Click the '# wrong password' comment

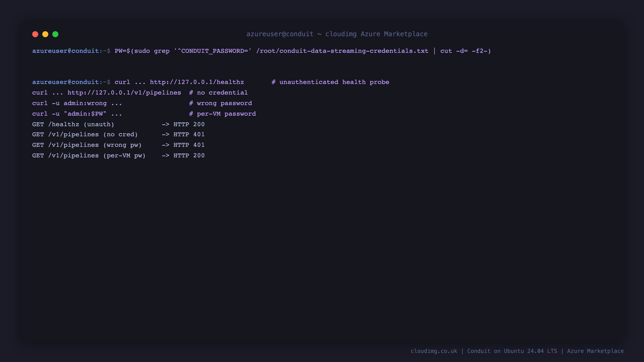[x=220, y=103]
